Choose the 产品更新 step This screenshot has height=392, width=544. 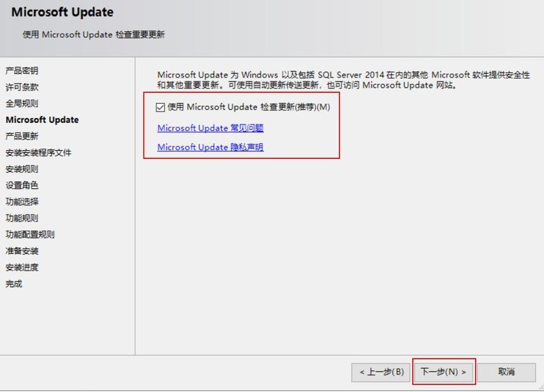coord(22,136)
